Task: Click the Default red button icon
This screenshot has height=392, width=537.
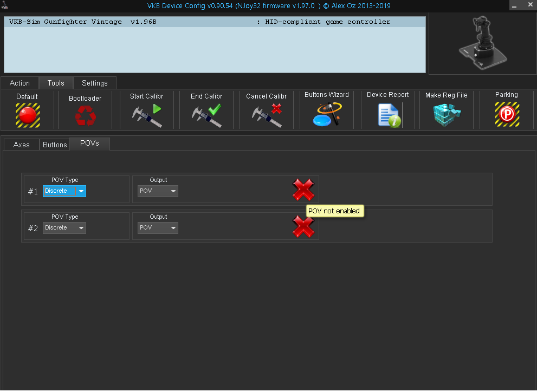Action: tap(28, 116)
